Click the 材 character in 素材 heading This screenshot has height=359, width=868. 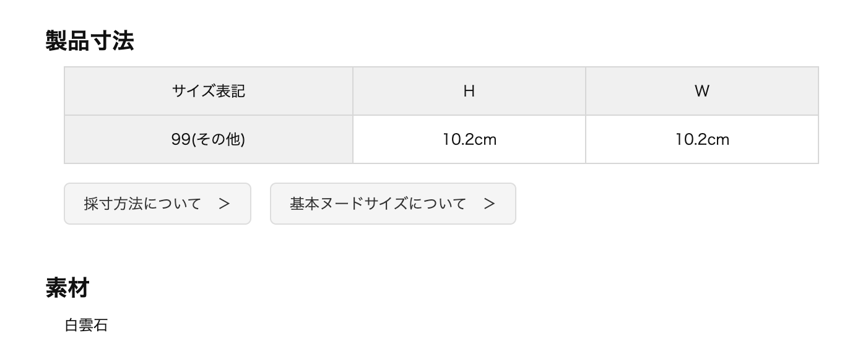click(x=79, y=288)
